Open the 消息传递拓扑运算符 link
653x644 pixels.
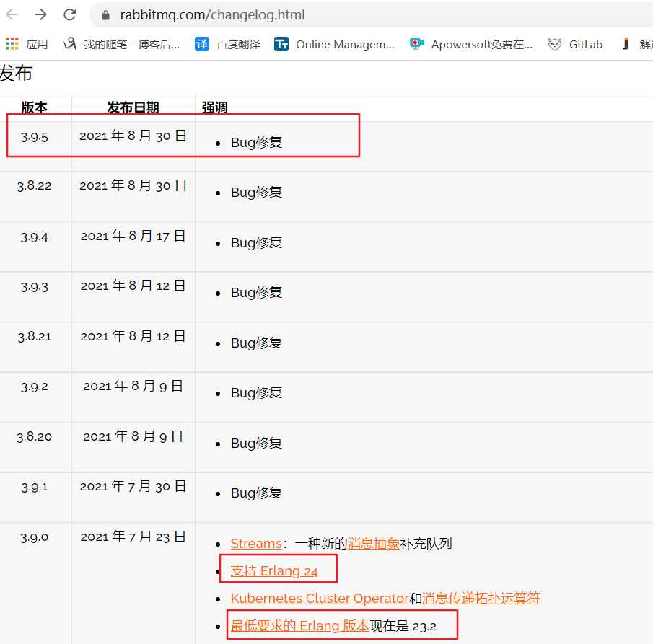coord(481,599)
